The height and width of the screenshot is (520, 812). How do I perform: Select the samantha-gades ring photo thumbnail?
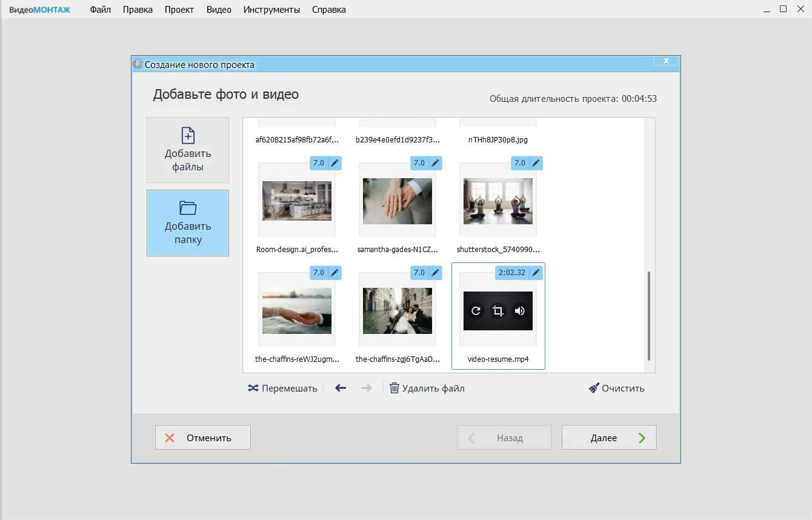tap(398, 201)
